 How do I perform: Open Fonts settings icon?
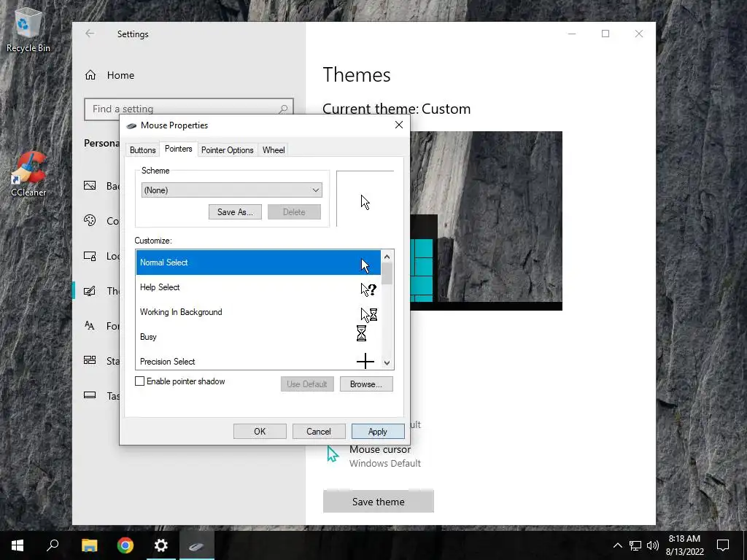pyautogui.click(x=90, y=325)
